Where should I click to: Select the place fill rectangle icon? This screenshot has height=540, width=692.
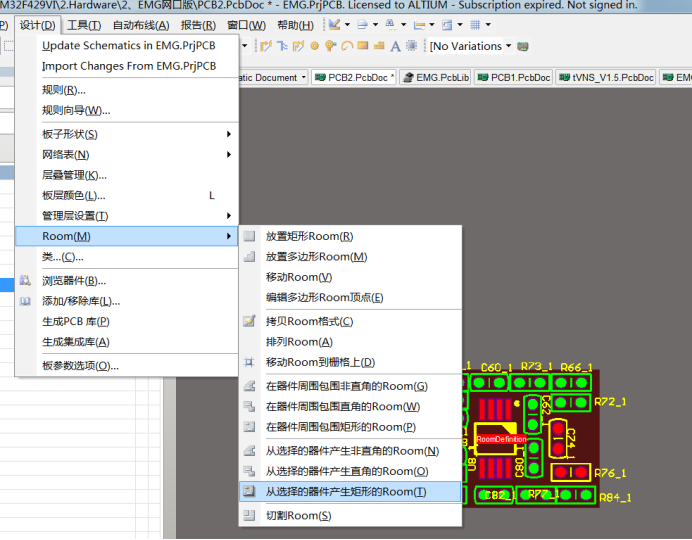(363, 45)
